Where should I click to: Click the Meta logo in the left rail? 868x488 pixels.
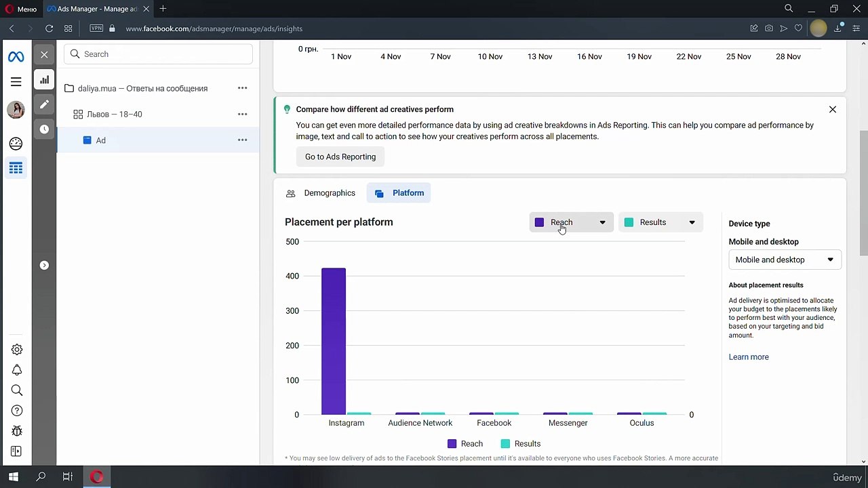[x=16, y=57]
